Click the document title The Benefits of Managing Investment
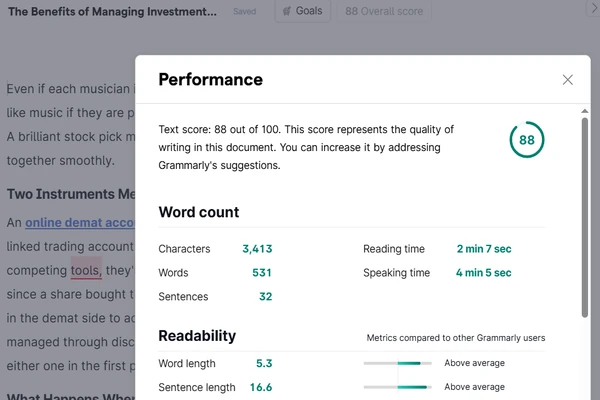 (x=112, y=11)
